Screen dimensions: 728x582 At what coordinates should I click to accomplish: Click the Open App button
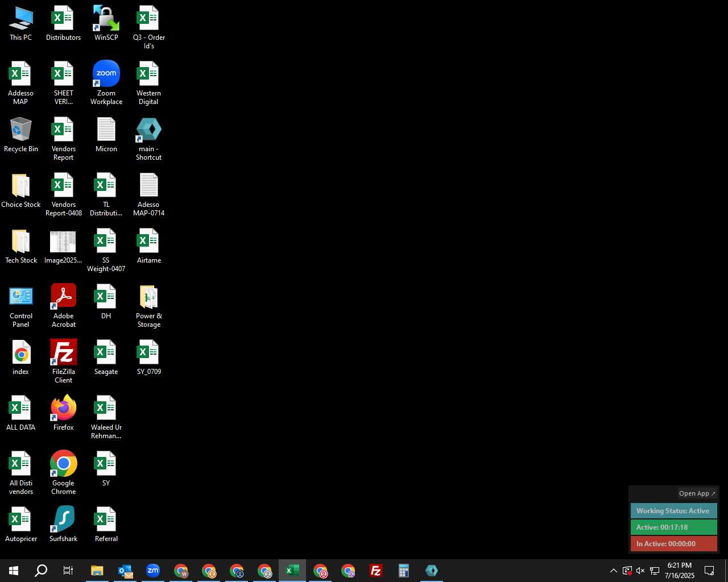[697, 493]
